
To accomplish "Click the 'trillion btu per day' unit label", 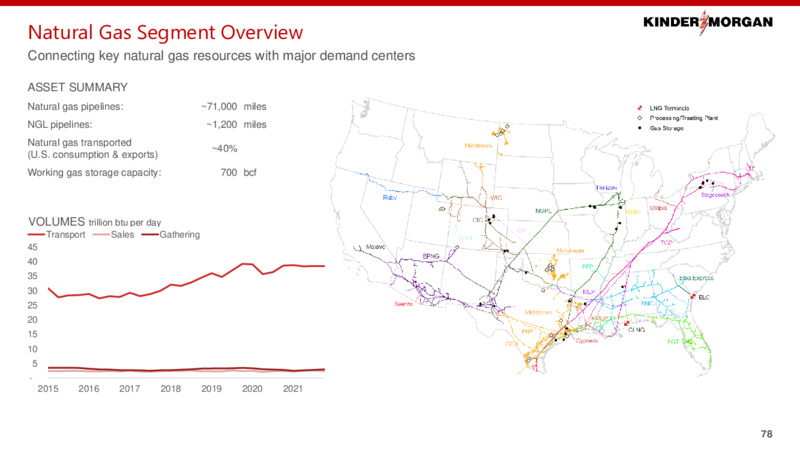I will 124,222.
